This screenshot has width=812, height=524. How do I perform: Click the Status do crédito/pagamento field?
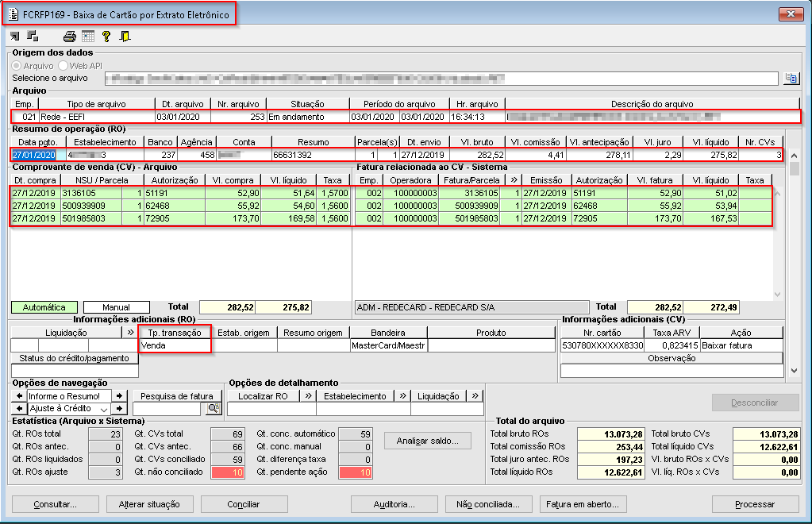[x=75, y=371]
